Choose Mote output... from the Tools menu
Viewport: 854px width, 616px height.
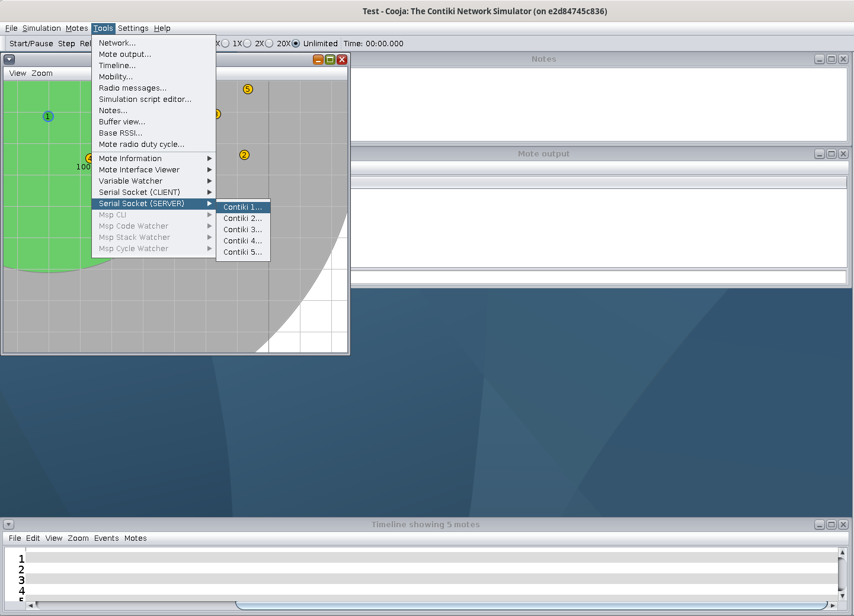pyautogui.click(x=153, y=54)
